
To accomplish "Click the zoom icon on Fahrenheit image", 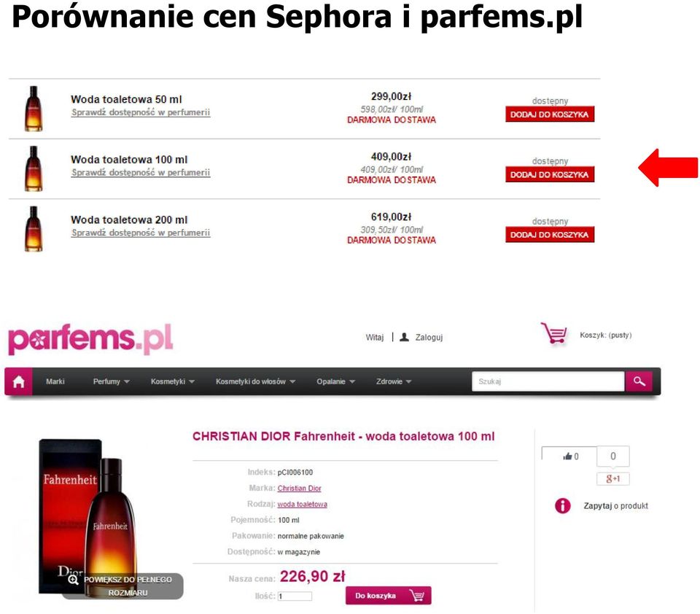I will click(x=73, y=580).
